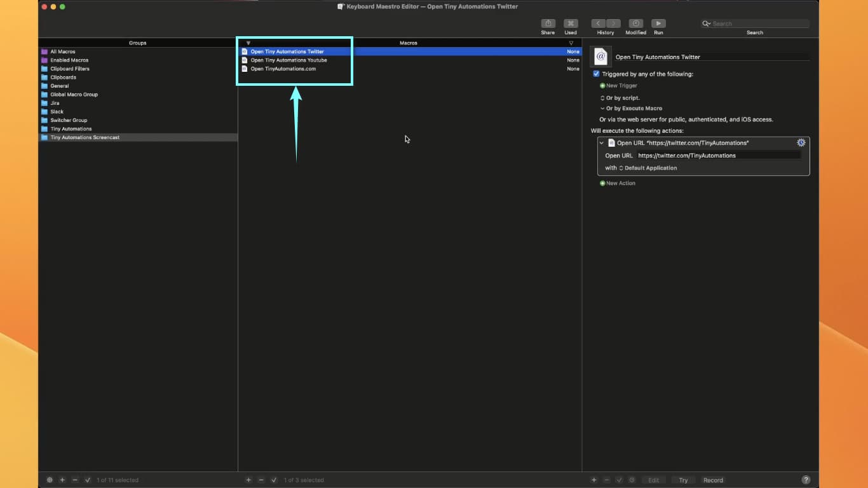Image resolution: width=868 pixels, height=488 pixels.
Task: Toggle enable for selected macro checkmark
Action: pos(274,480)
